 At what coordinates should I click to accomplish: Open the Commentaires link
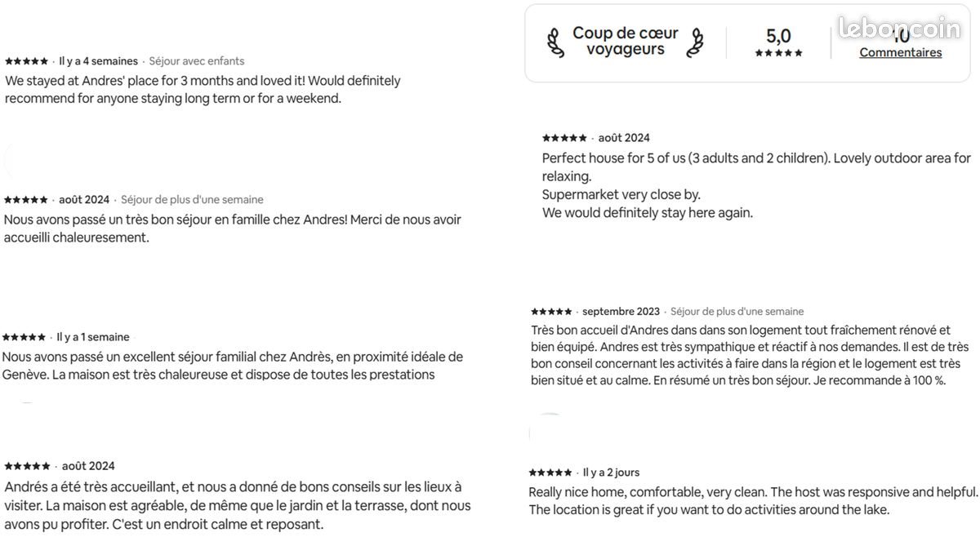coord(900,52)
